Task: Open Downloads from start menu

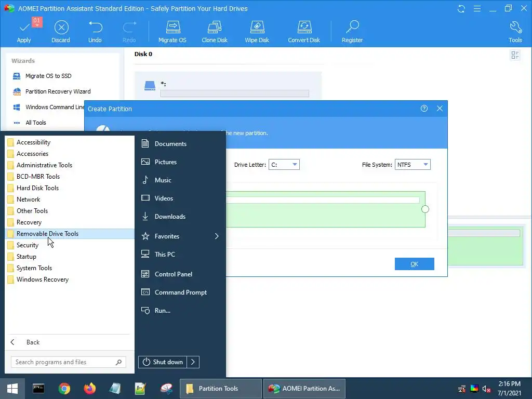Action: (180, 217)
